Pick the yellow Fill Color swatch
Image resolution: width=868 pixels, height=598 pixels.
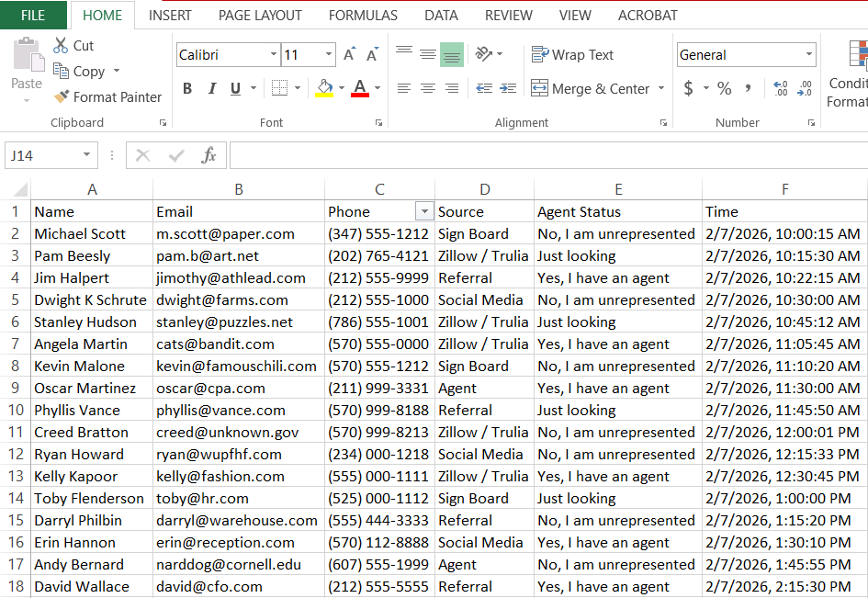(x=323, y=95)
